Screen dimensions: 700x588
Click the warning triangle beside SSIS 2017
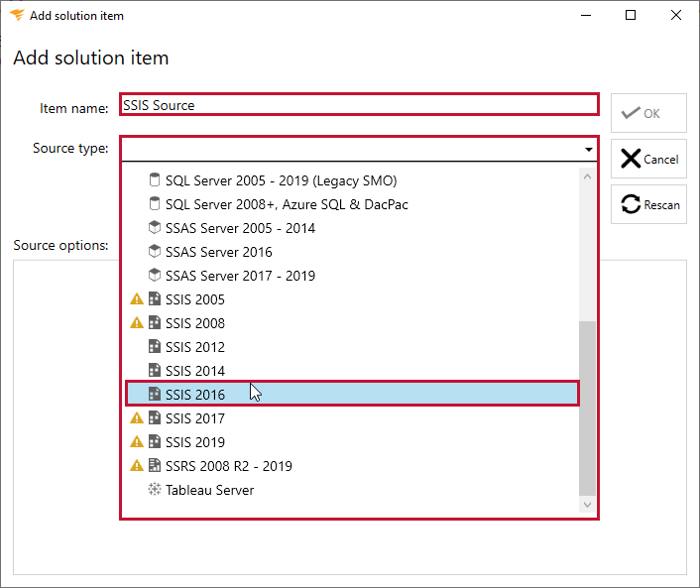(137, 417)
